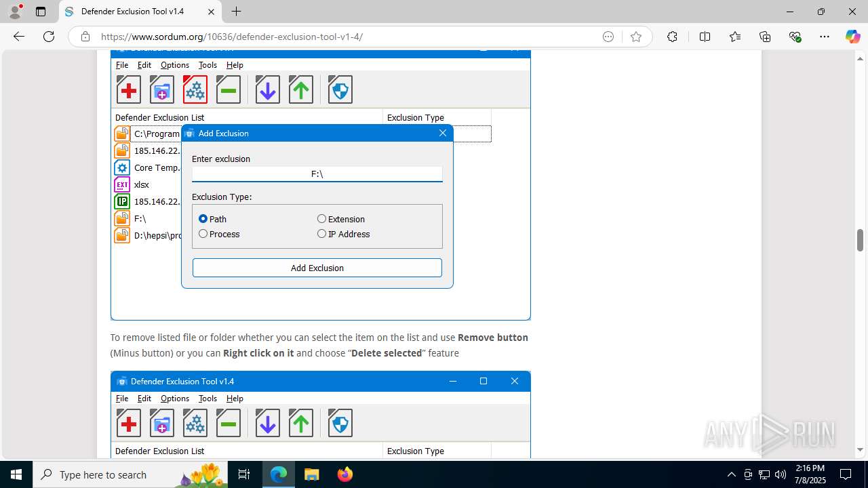868x488 pixels.
Task: Click green minus Remove icon in lower window
Action: click(229, 423)
